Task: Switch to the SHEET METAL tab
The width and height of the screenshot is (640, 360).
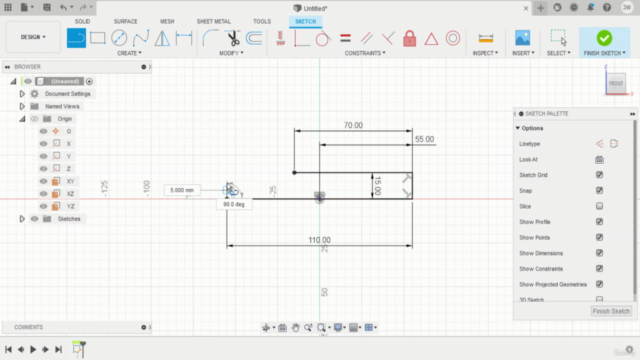Action: [214, 21]
